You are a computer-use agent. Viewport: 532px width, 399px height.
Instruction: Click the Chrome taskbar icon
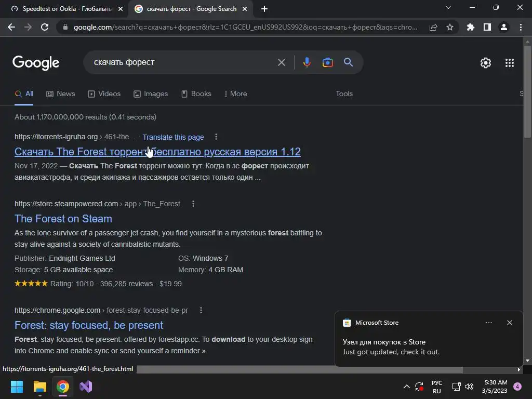[63, 387]
